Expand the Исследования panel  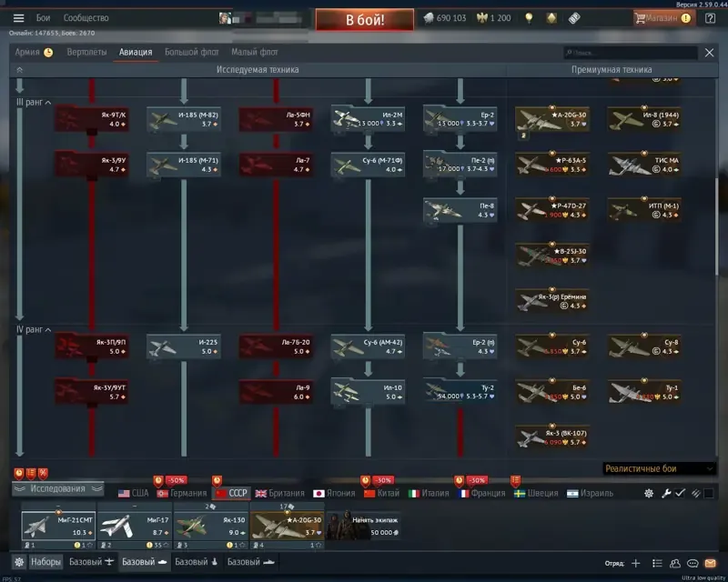[57, 488]
